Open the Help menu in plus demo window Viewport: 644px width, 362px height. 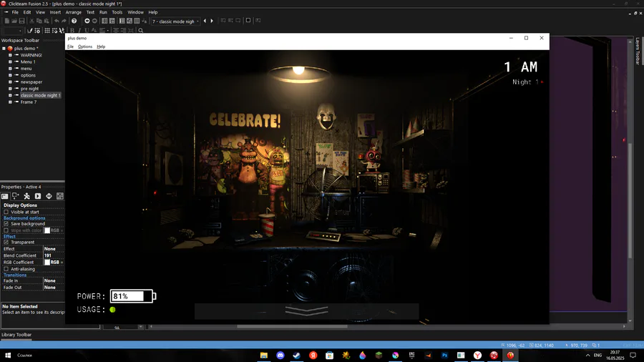click(x=101, y=47)
